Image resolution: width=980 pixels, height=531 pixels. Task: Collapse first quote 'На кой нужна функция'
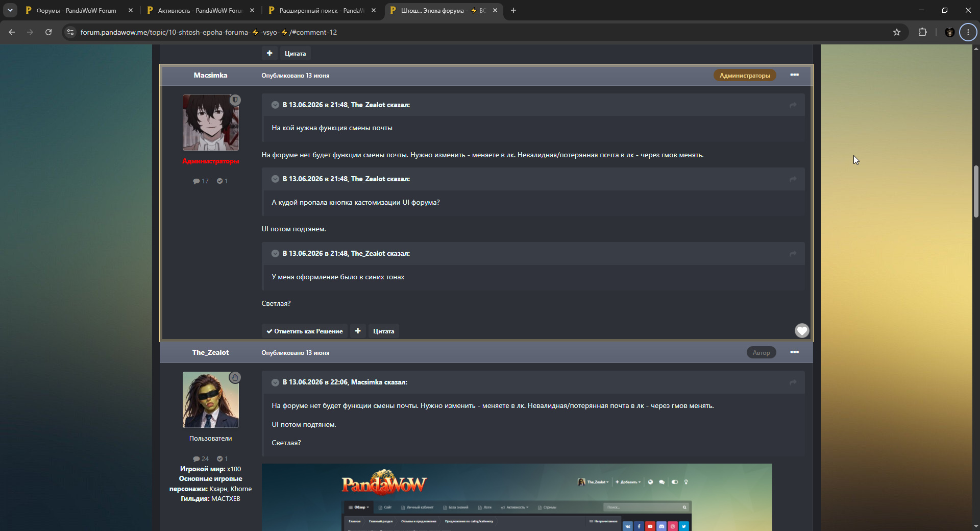tap(275, 105)
